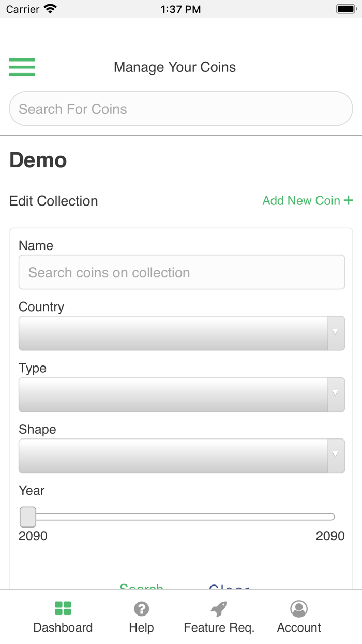This screenshot has width=362, height=644.
Task: Expand the Shape dropdown
Action: [182, 456]
